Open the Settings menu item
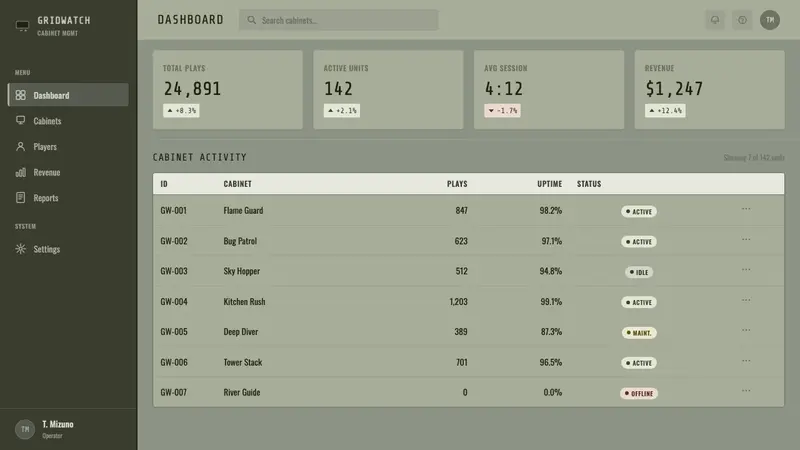The image size is (800, 450). (x=68, y=248)
